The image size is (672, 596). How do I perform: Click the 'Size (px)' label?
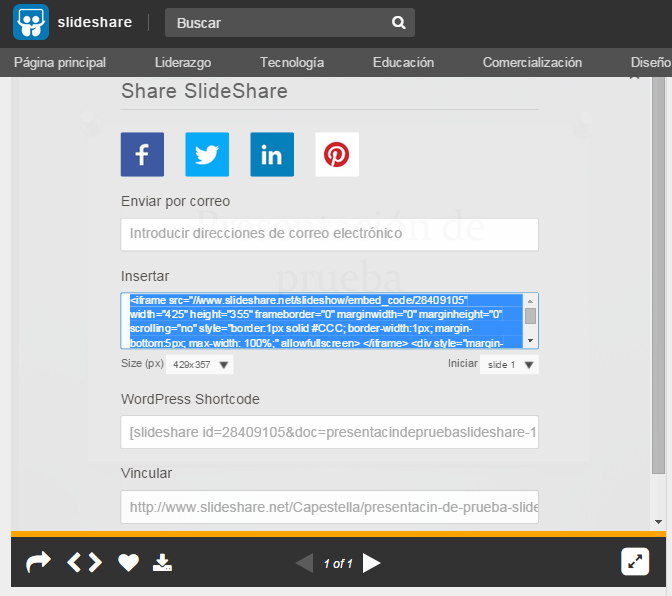click(142, 363)
